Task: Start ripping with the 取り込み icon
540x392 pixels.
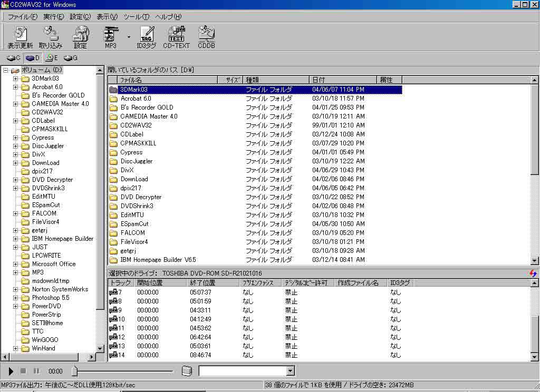Action: click(x=51, y=37)
